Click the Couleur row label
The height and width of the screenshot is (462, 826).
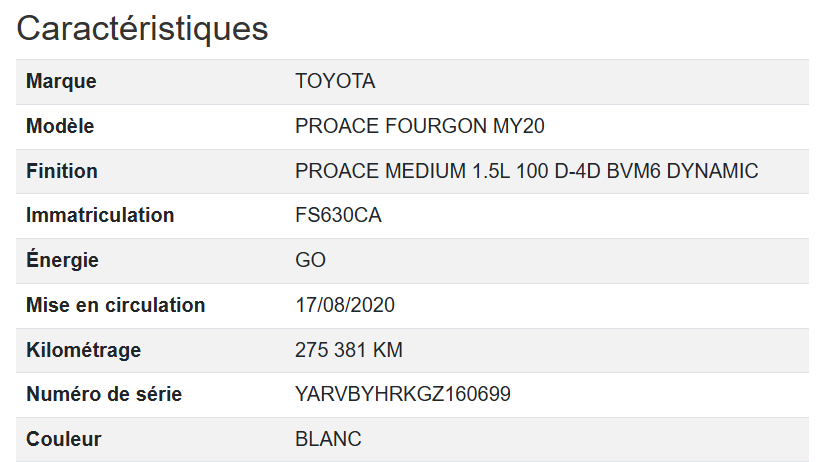coord(64,439)
